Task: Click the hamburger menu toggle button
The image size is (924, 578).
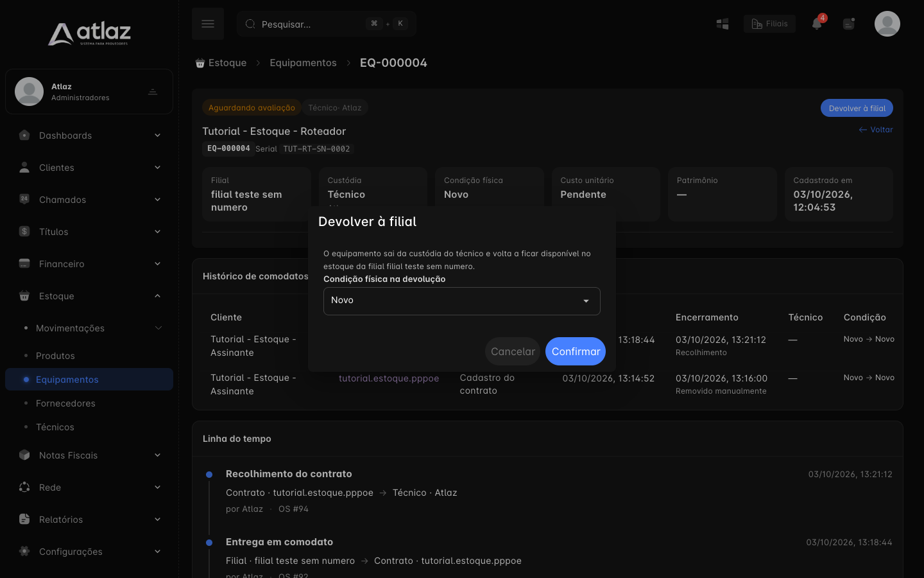Action: click(x=208, y=24)
